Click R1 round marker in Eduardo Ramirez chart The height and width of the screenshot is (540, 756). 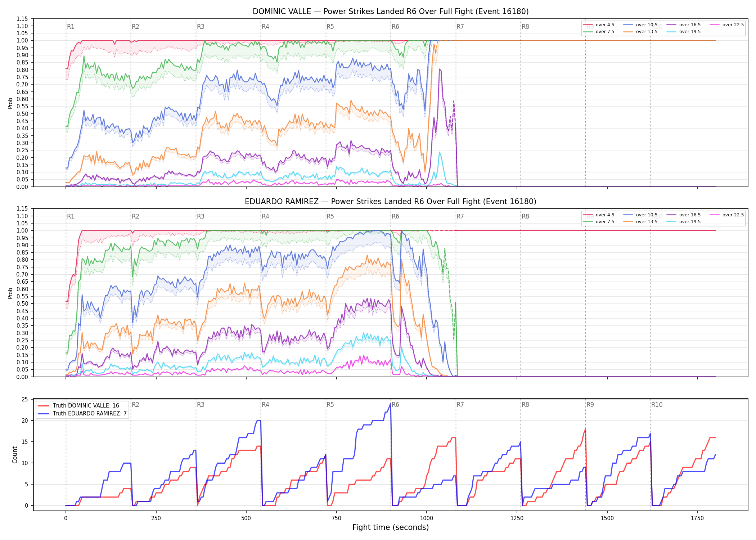71,216
